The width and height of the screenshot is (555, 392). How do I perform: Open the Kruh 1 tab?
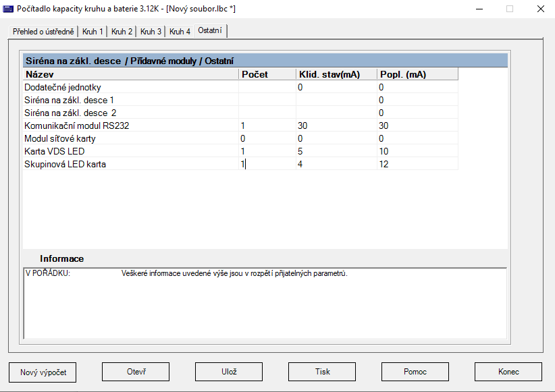click(x=92, y=32)
